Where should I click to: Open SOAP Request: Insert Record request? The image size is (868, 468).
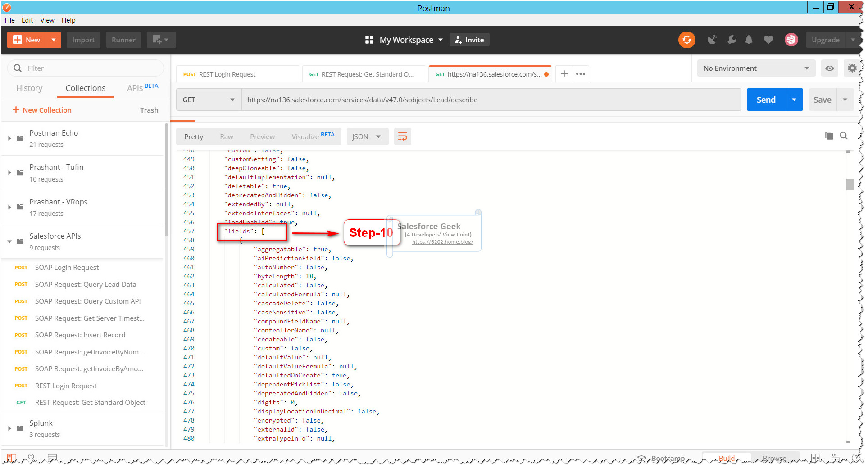(81, 335)
